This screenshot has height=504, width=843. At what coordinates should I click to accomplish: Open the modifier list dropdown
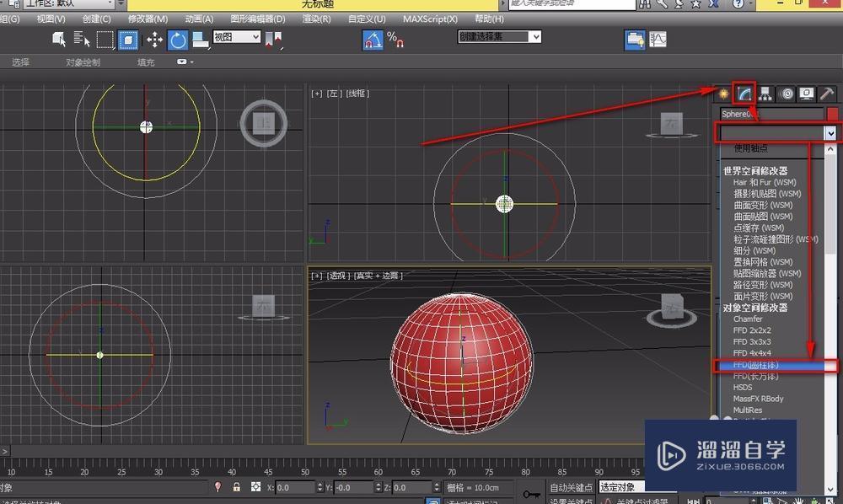click(x=776, y=133)
